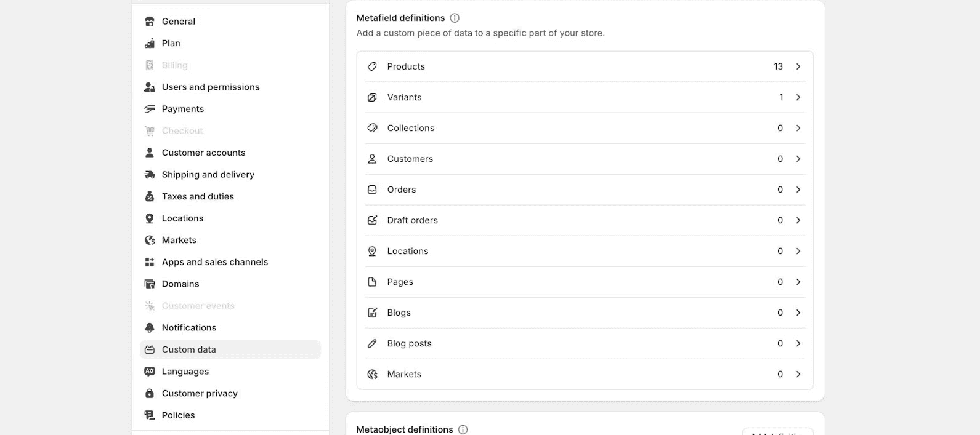This screenshot has height=435, width=980.
Task: Expand Markets metafield row chevron
Action: click(x=798, y=374)
